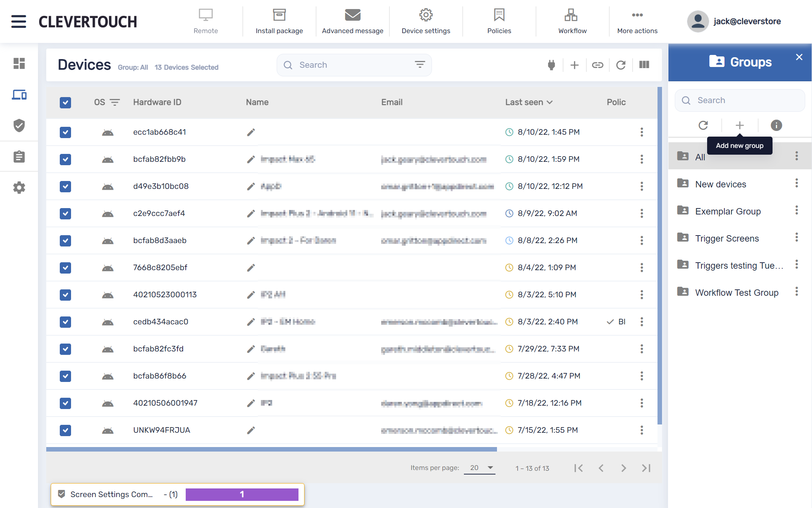
Task: Open options for New devices group
Action: tap(797, 183)
